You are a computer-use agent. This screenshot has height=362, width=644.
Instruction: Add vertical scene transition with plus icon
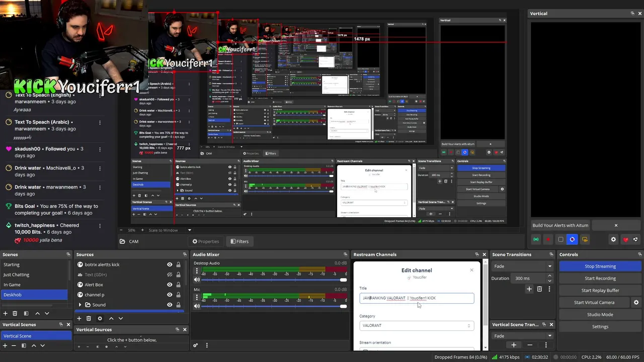[x=514, y=345]
